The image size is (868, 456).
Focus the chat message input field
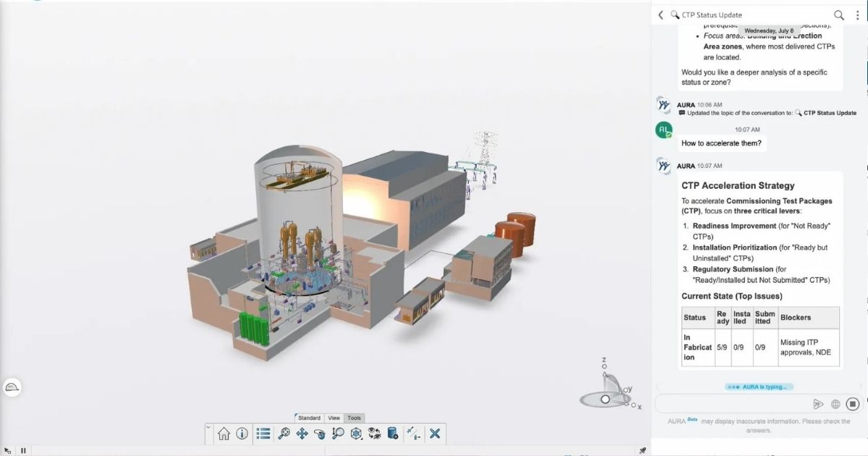point(732,404)
